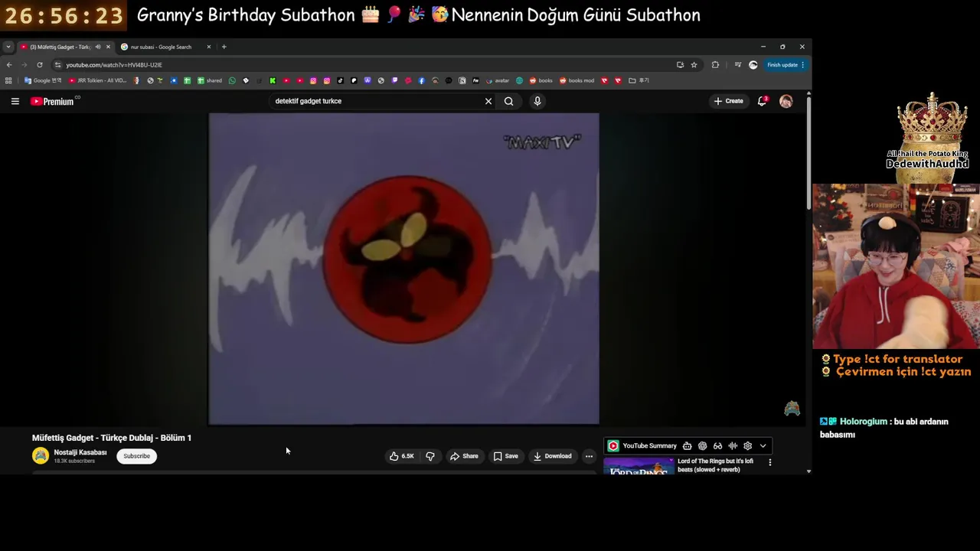Open the JRR Tolkien - All VID bookmark
This screenshot has width=980, height=551.
97,80
